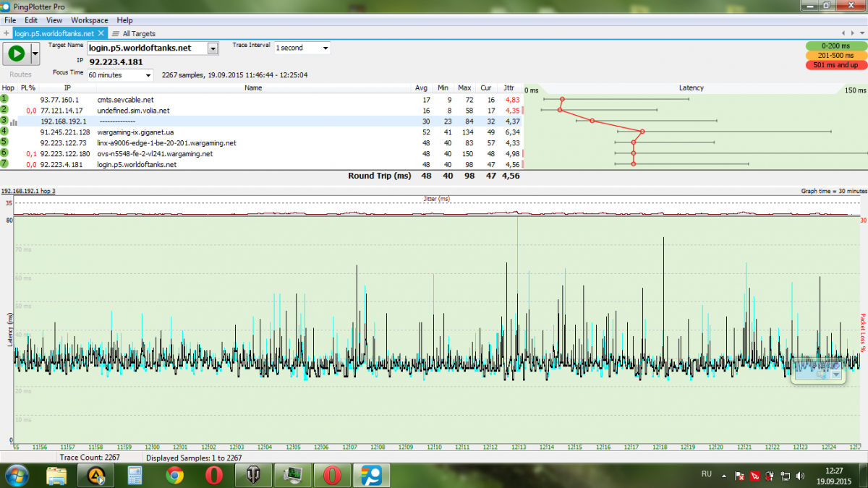Open the dropdown arrow beside the play button
Screen dimensions: 868x488
pos(35,53)
